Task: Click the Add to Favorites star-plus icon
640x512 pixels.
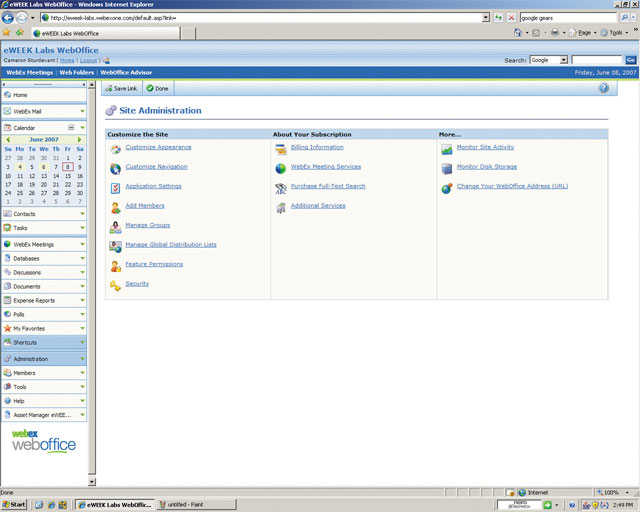Action: [20, 32]
